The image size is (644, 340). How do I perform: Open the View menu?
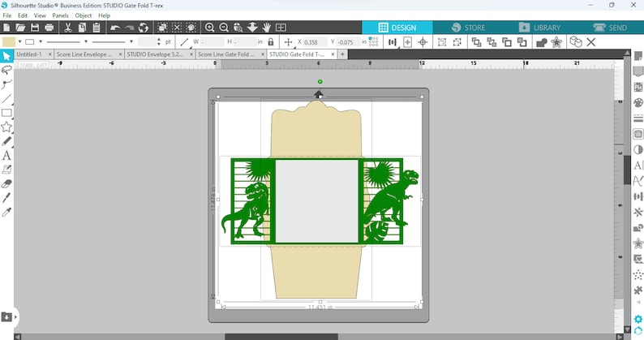[40, 15]
